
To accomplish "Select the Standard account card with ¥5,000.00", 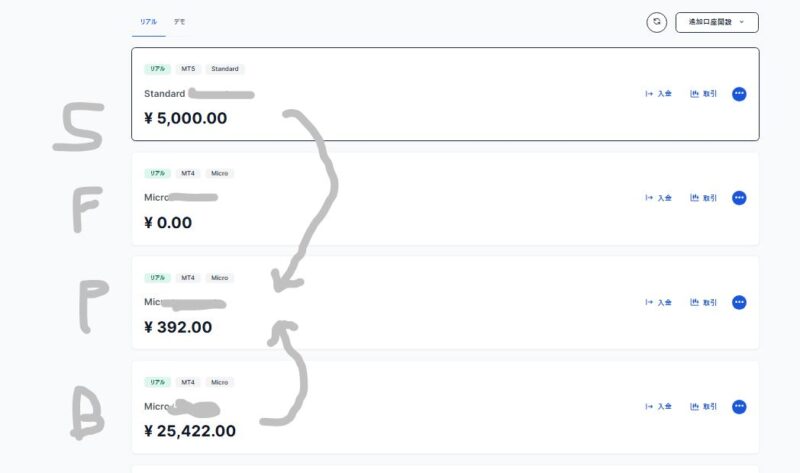I will point(445,94).
